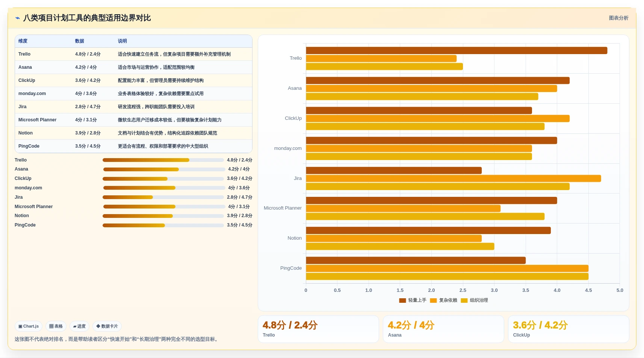
Task: Toggle the 轻量上手 legend swatch
Action: tap(402, 301)
